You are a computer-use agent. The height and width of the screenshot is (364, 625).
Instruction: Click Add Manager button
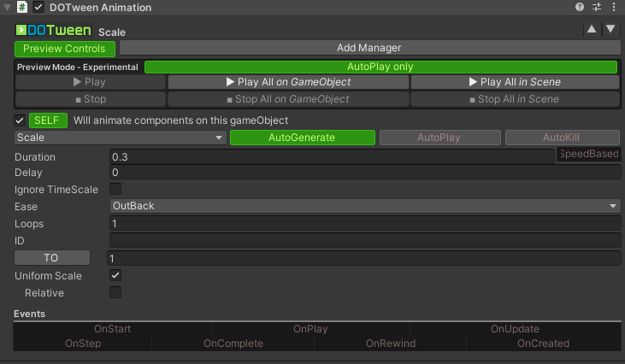click(x=369, y=48)
